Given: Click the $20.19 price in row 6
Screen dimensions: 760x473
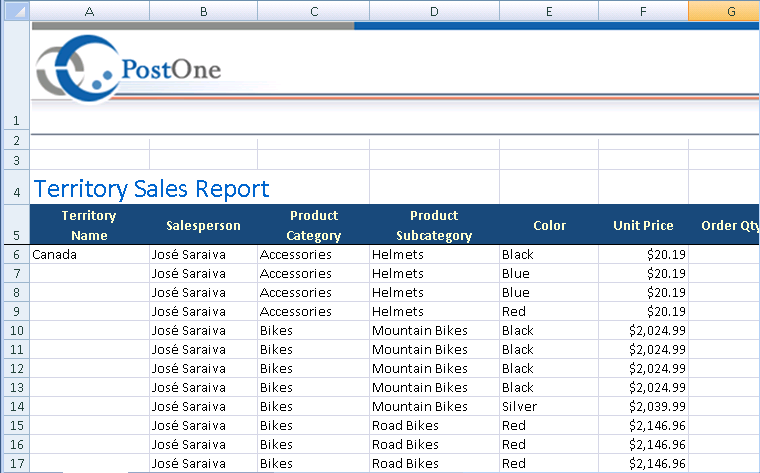Looking at the screenshot, I should (643, 254).
